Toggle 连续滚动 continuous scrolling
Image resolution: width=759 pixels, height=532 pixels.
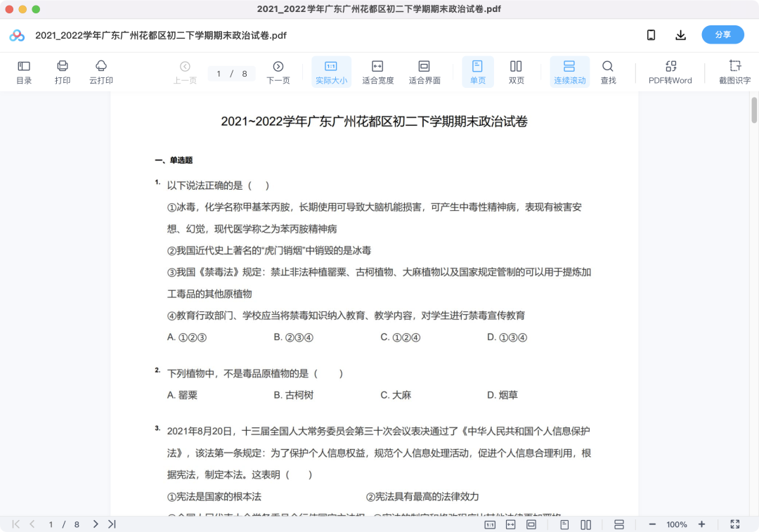(x=569, y=72)
